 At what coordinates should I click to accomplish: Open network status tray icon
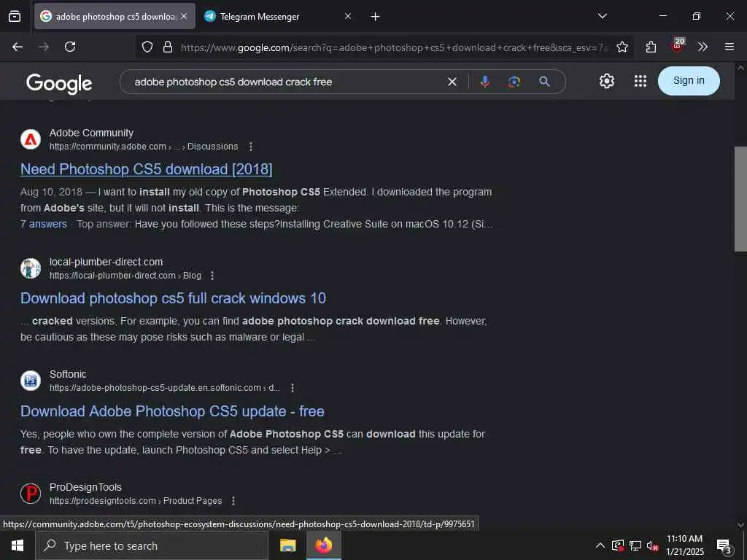[x=635, y=545]
